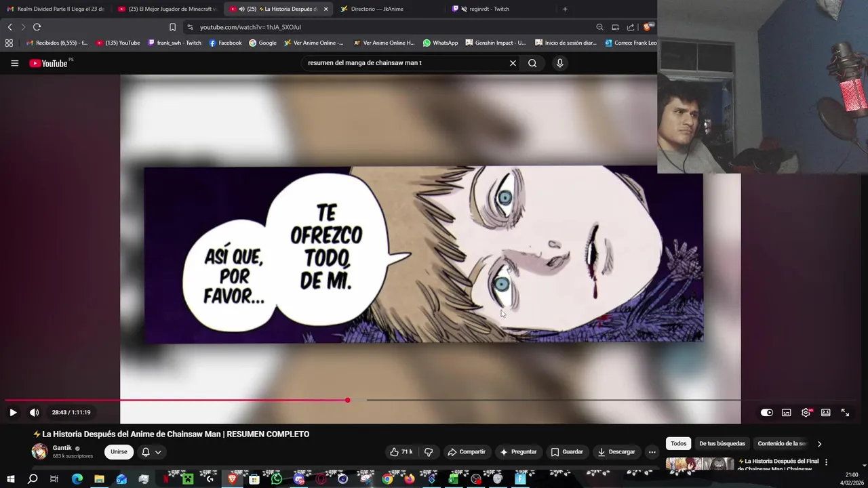Toggle the autoplay switch in player

(766, 412)
